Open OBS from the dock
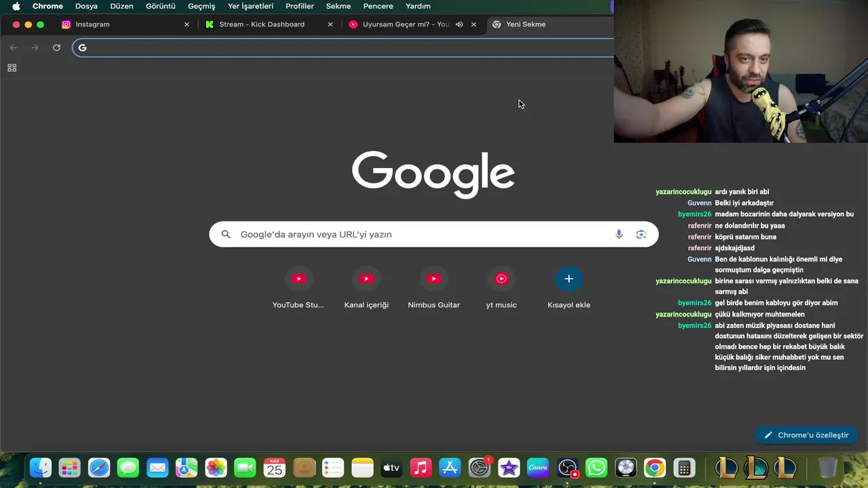 pyautogui.click(x=568, y=468)
